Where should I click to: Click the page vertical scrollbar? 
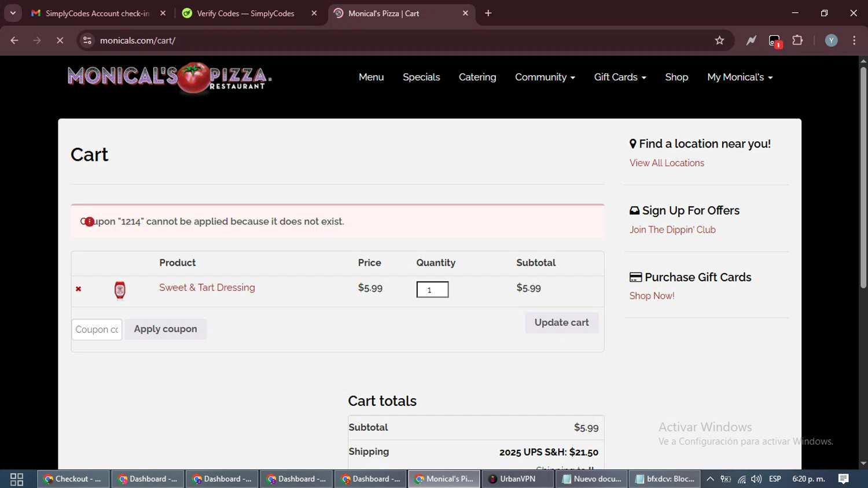click(863, 178)
